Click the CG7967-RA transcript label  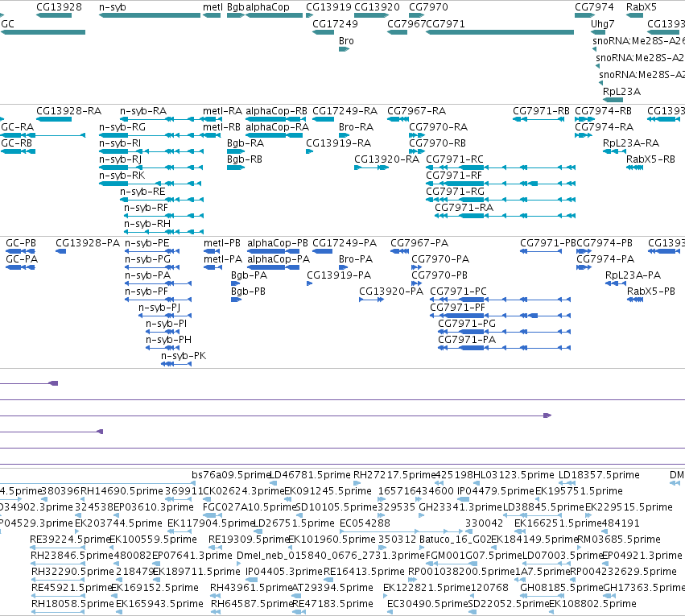pyautogui.click(x=417, y=111)
